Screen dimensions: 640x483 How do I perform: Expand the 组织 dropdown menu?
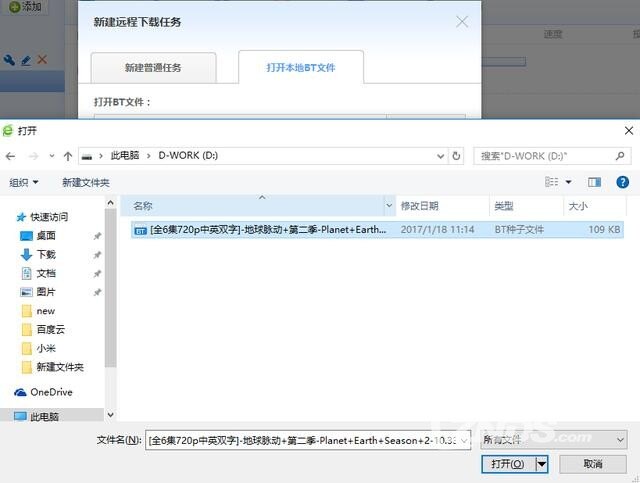click(x=24, y=182)
